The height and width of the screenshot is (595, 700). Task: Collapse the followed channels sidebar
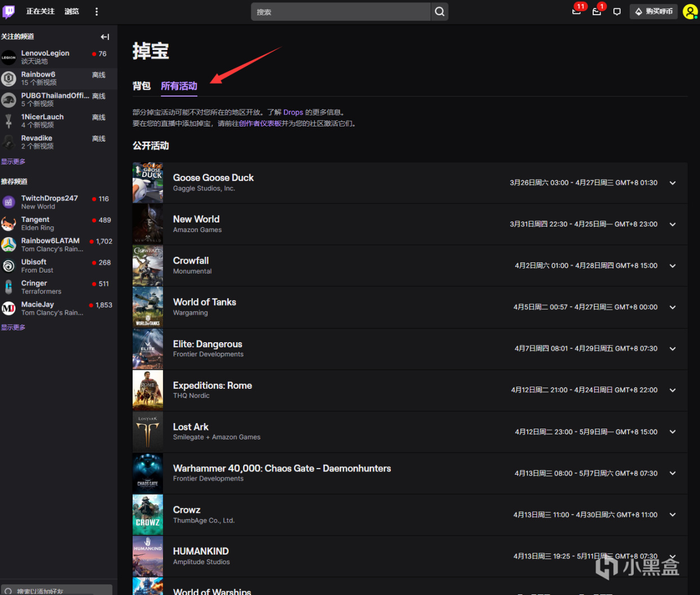coord(105,37)
